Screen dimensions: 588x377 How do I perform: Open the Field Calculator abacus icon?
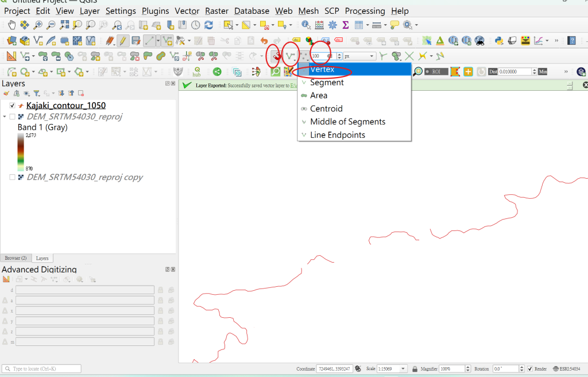click(x=319, y=25)
